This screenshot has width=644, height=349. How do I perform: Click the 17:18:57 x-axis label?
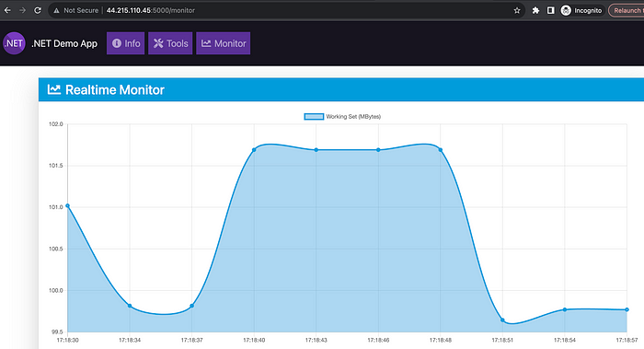pyautogui.click(x=627, y=340)
